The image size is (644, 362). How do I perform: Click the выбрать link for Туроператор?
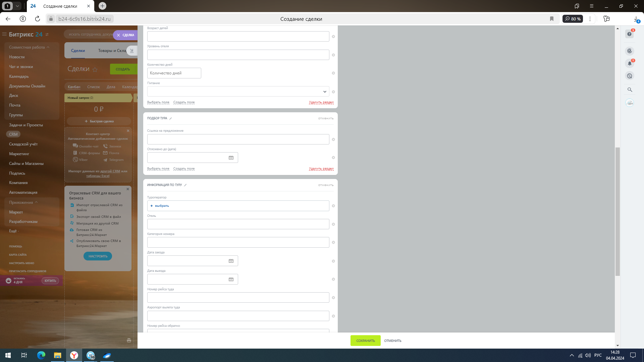point(162,206)
